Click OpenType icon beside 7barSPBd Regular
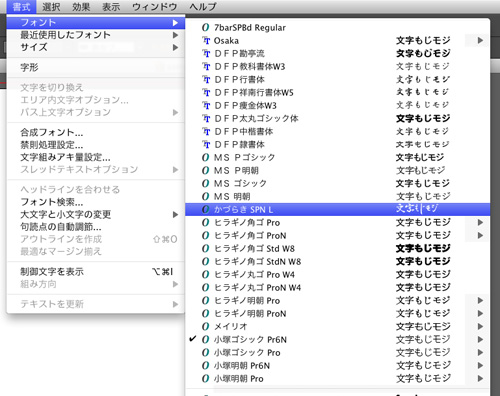This screenshot has width=500, height=396. click(206, 27)
